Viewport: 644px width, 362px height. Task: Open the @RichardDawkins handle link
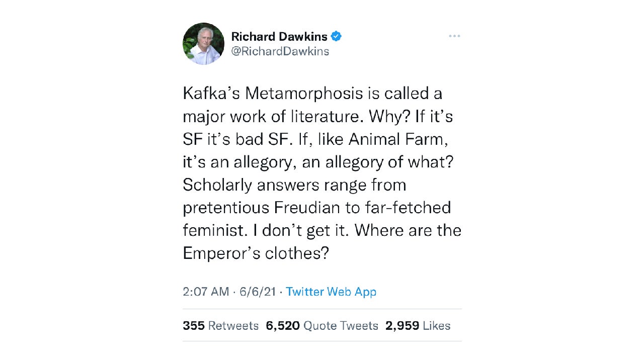(280, 51)
